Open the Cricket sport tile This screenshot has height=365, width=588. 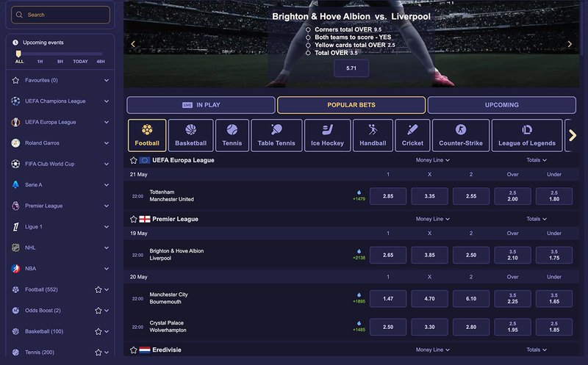tap(412, 135)
